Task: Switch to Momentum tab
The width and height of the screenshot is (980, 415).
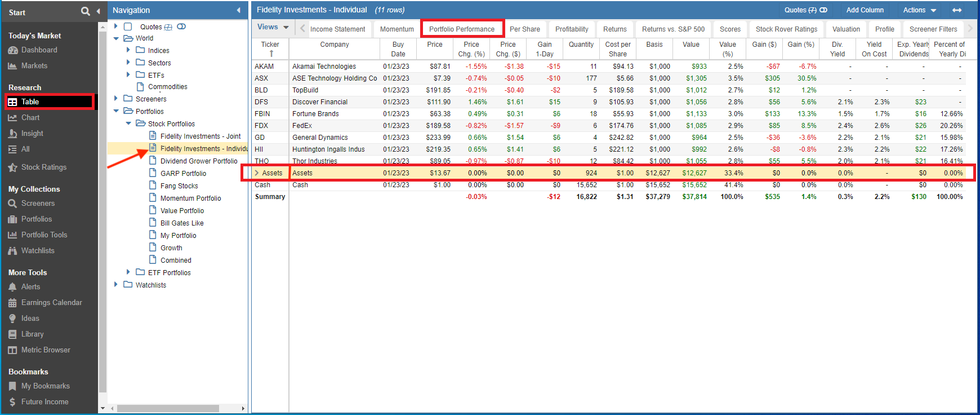Action: [x=397, y=29]
